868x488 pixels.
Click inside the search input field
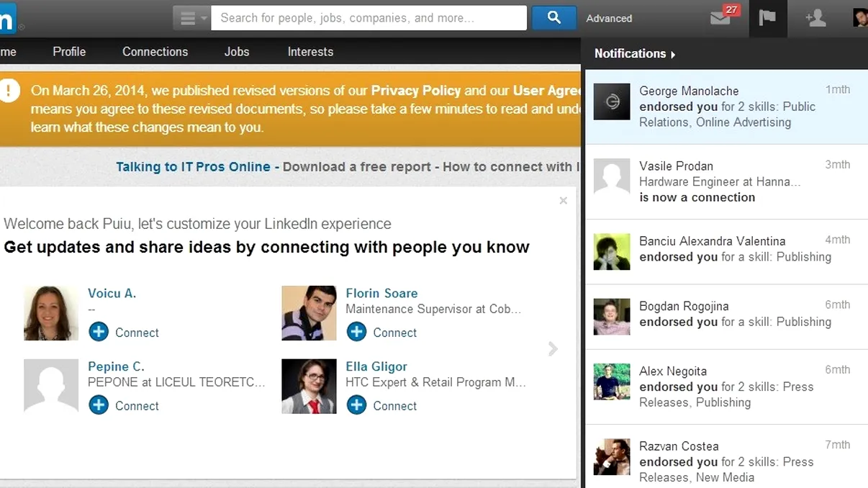(x=369, y=17)
